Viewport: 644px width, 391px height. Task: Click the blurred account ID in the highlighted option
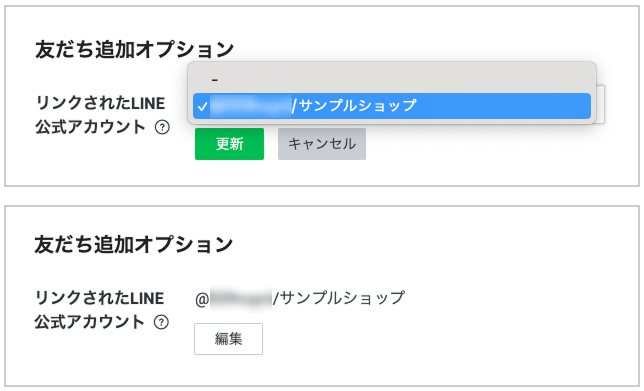251,106
